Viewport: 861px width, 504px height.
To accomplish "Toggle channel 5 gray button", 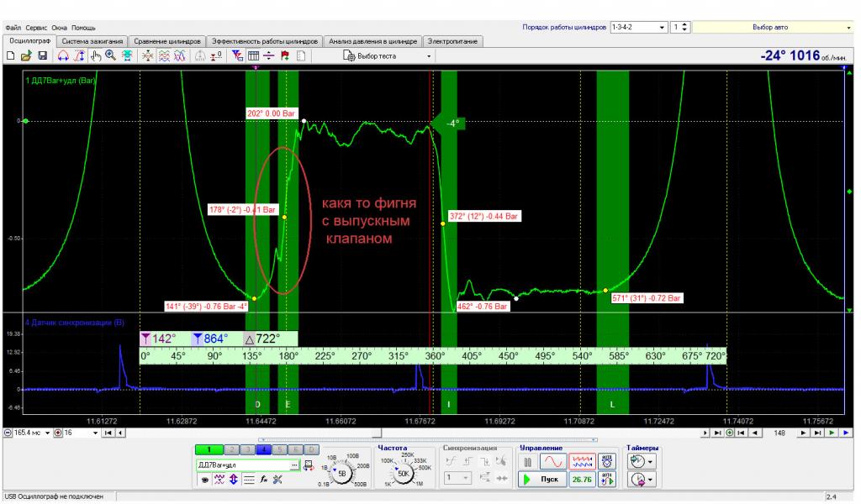I will tap(279, 449).
